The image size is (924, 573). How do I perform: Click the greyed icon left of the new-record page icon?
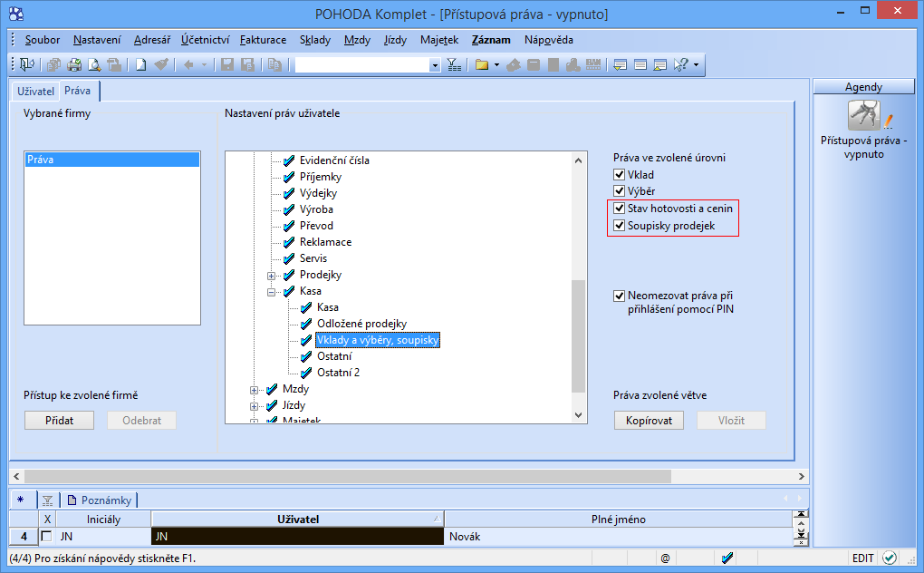(x=114, y=64)
